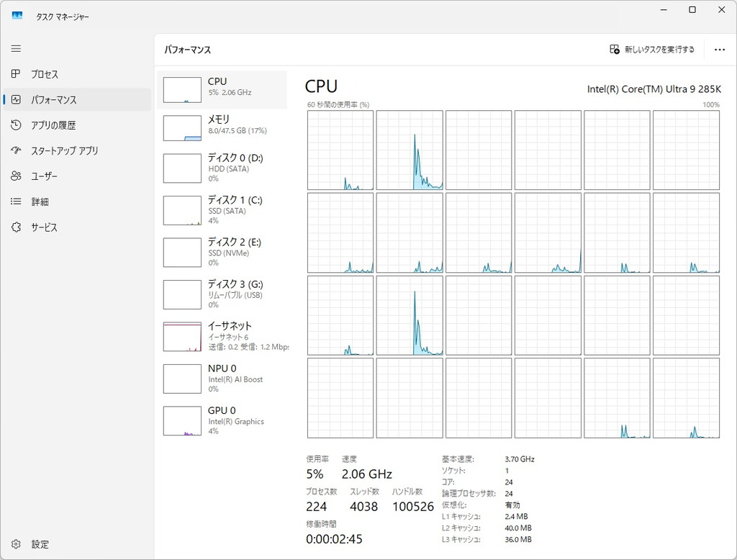This screenshot has width=737, height=560.
Task: Click the Performance (パフォーマンス) sidebar icon
Action: click(16, 99)
